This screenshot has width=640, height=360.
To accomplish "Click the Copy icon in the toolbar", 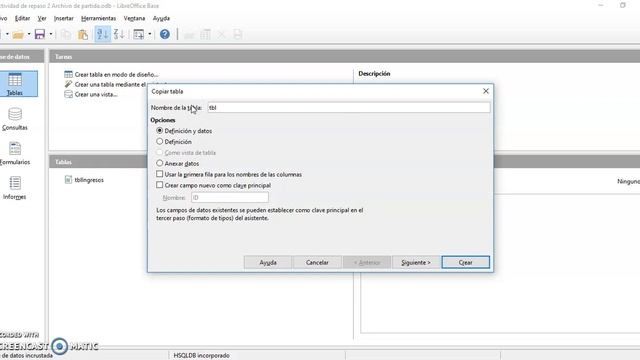I will (x=66, y=34).
